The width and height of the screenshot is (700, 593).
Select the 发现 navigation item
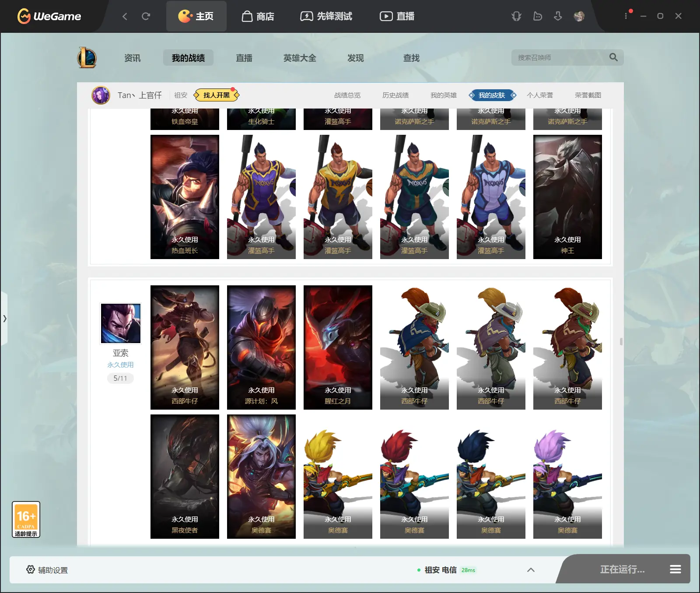click(x=355, y=58)
